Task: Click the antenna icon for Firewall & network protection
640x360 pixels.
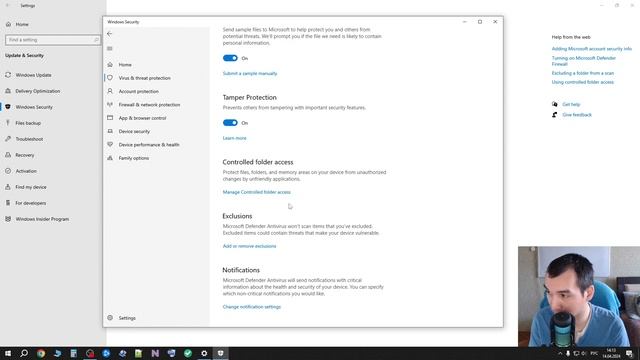Action: coord(110,104)
